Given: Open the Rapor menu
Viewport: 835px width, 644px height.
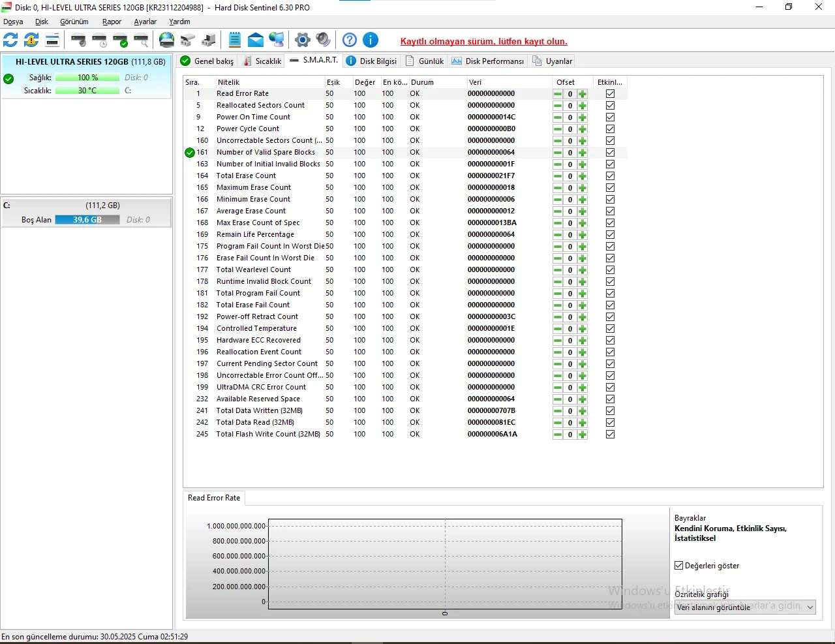Looking at the screenshot, I should [112, 22].
